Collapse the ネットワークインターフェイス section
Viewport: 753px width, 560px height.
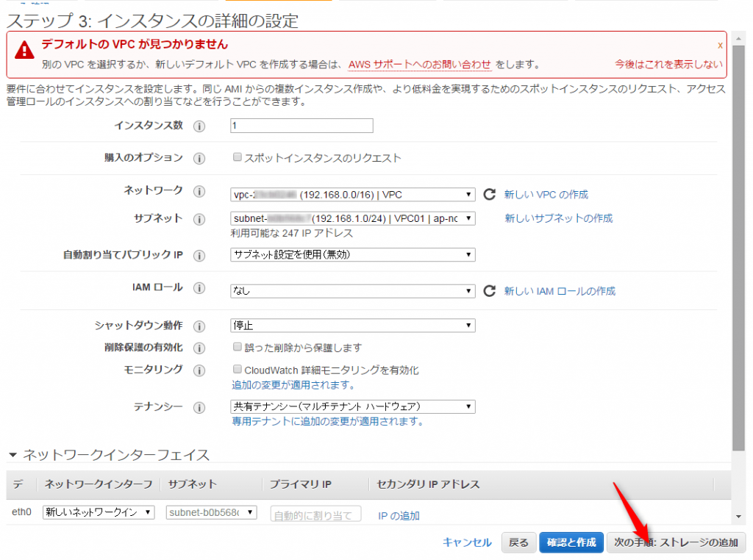[13, 455]
